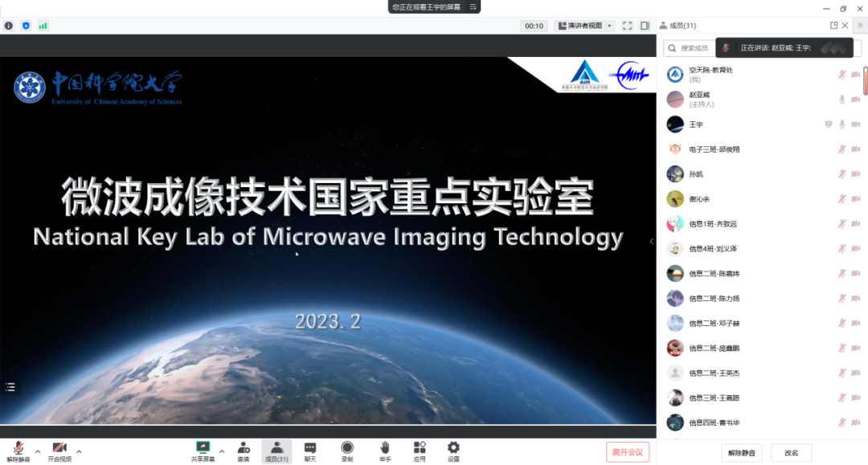Click the magnifier icon in member search

[672, 48]
